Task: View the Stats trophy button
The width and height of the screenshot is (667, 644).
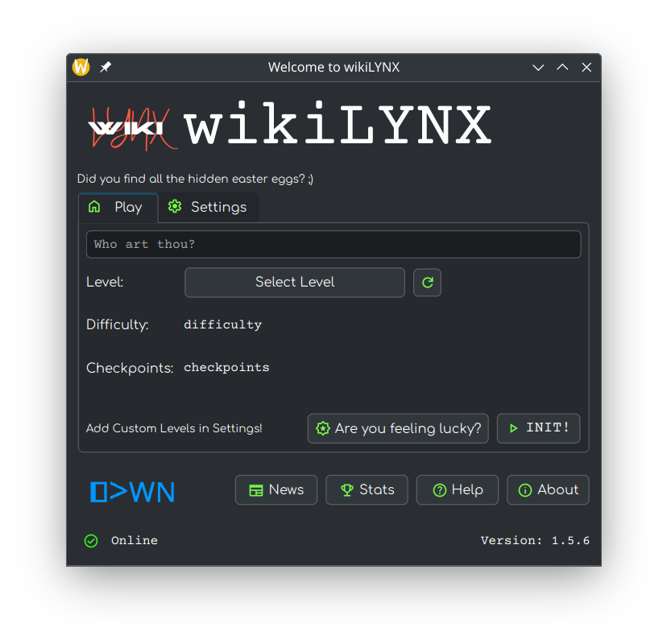Action: [x=367, y=489]
